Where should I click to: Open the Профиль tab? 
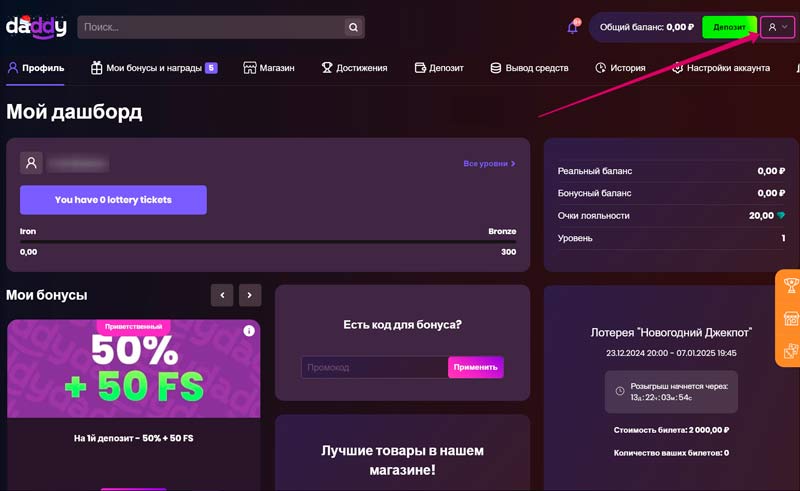pos(36,68)
